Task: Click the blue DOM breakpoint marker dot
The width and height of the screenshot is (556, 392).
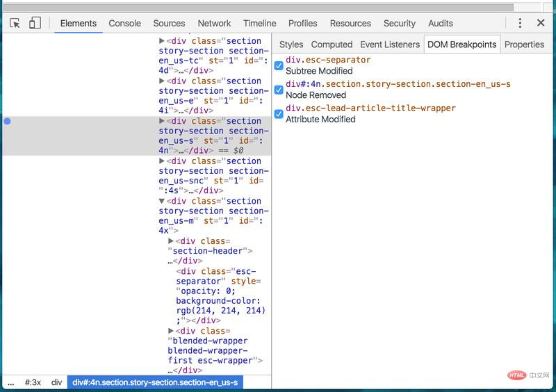Action: (8, 121)
